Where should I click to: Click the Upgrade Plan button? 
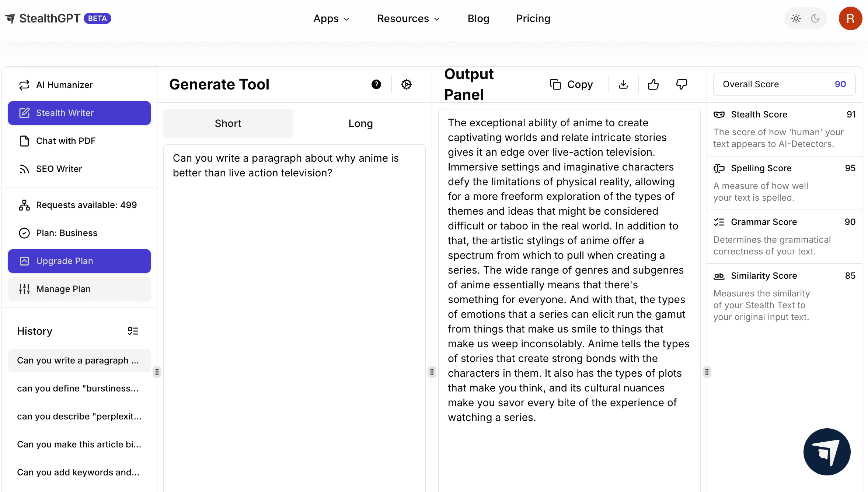pyautogui.click(x=79, y=261)
